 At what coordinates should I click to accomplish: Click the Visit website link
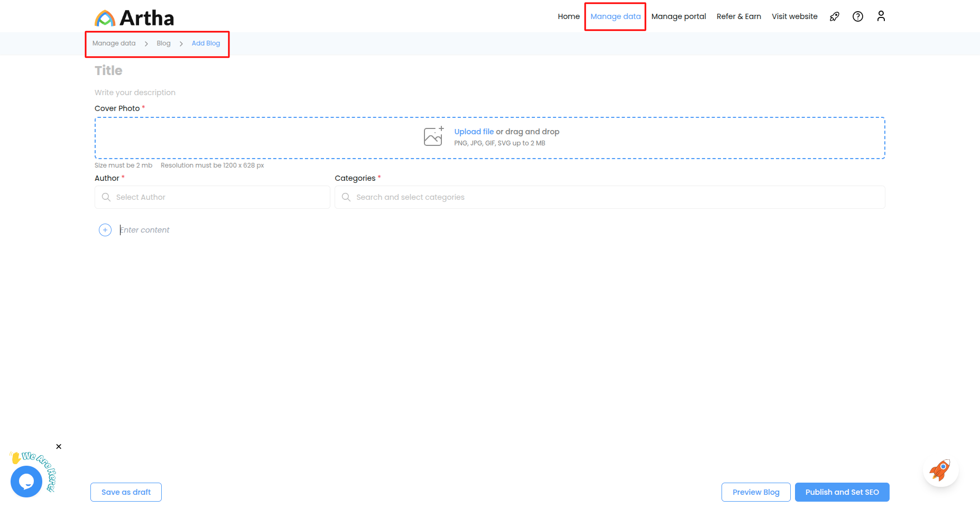pos(794,16)
